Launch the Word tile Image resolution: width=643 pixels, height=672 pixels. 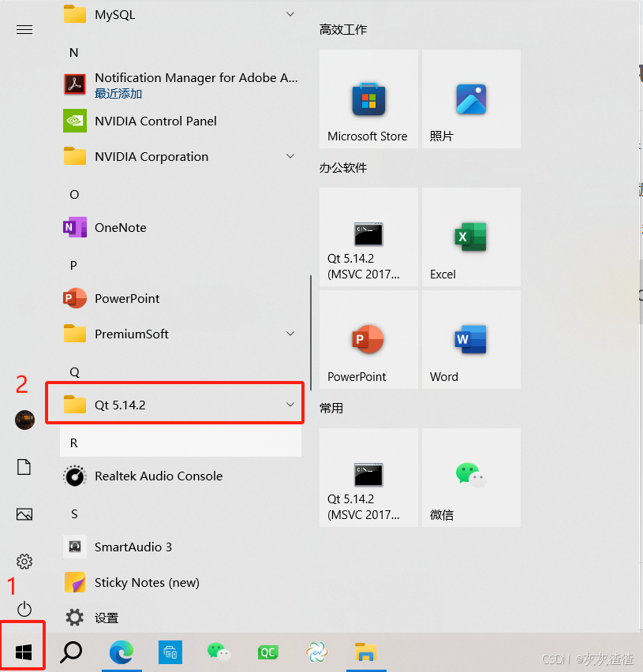pyautogui.click(x=472, y=339)
